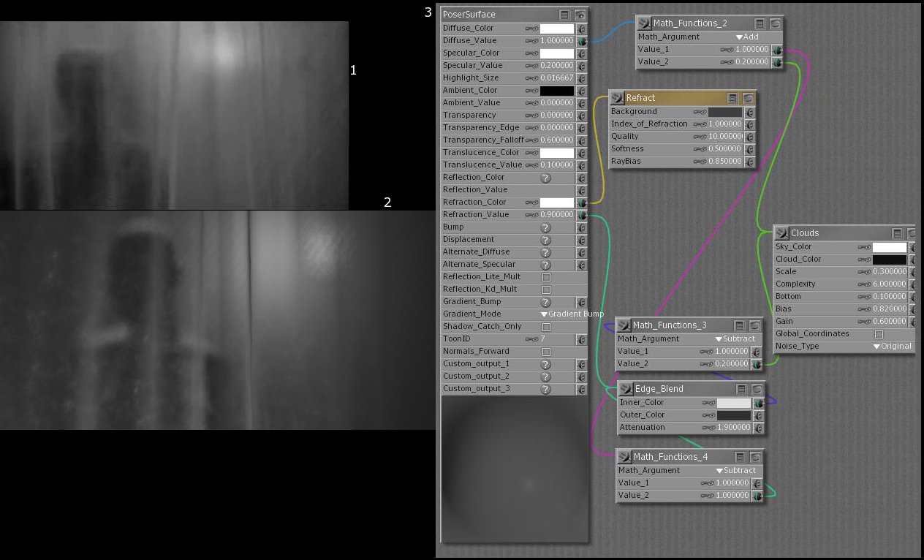Viewport: 924px width, 560px height.
Task: Collapse the PoserSurface parameters list icon
Action: (x=565, y=15)
